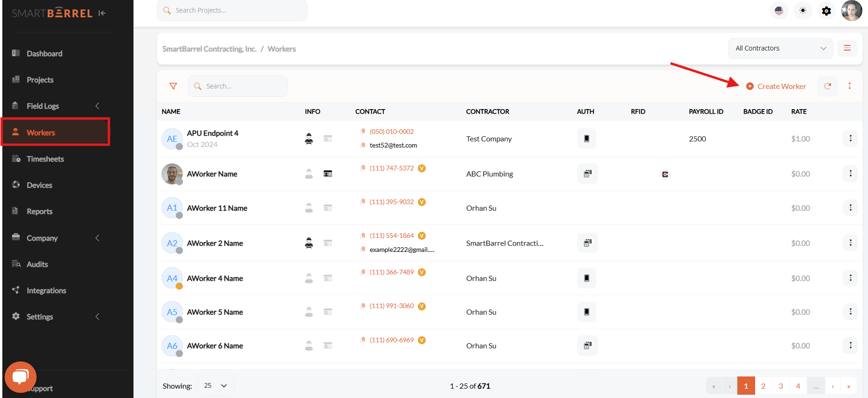Jump to the last page of workers
Image resolution: width=868 pixels, height=398 pixels.
pyautogui.click(x=848, y=386)
